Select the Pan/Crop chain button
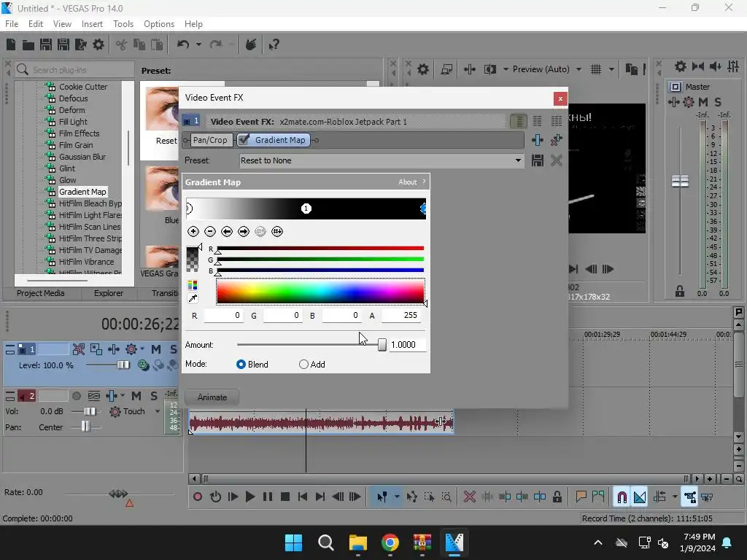The height and width of the screenshot is (560, 747). point(210,140)
